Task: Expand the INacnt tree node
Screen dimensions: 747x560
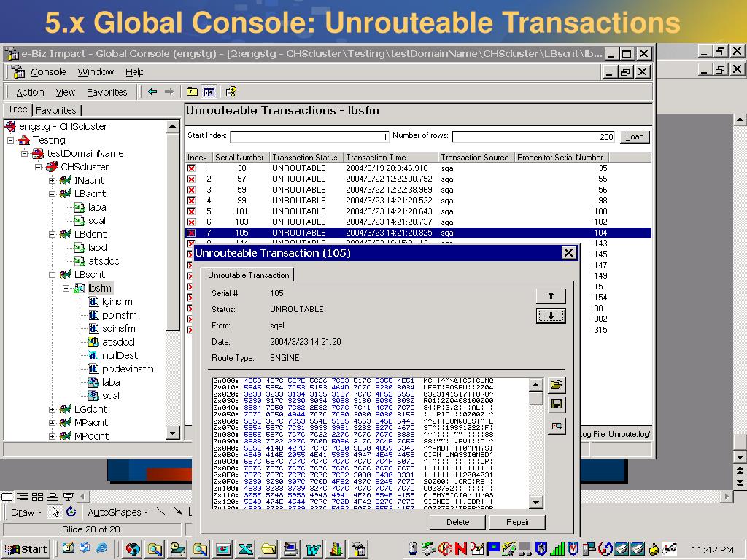Action: click(x=52, y=181)
